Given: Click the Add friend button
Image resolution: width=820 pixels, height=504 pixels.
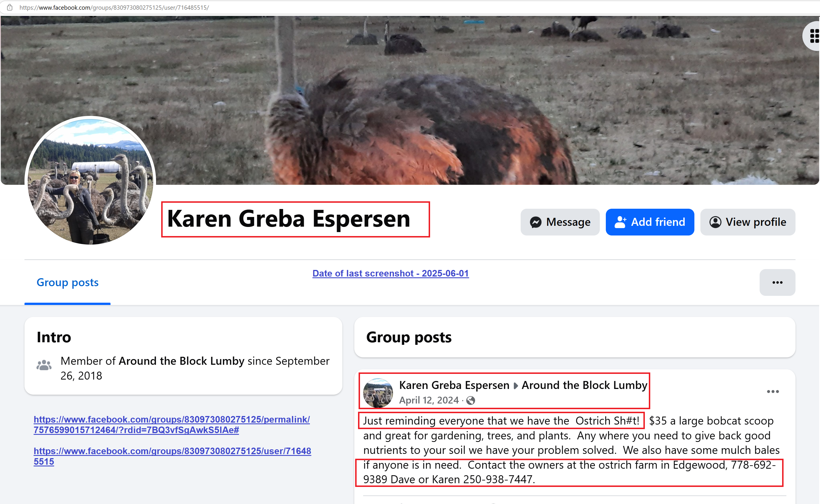Looking at the screenshot, I should pos(650,222).
